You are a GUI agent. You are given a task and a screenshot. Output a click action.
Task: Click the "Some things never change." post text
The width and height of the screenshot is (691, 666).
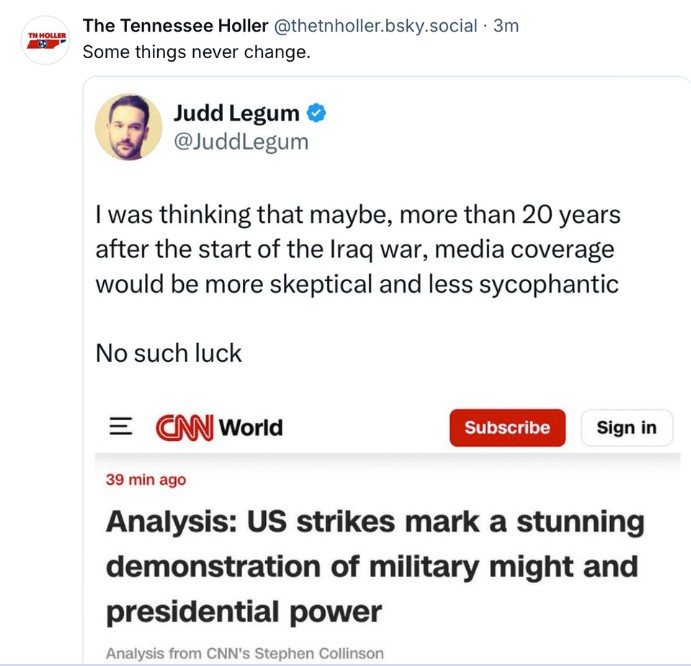point(196,52)
